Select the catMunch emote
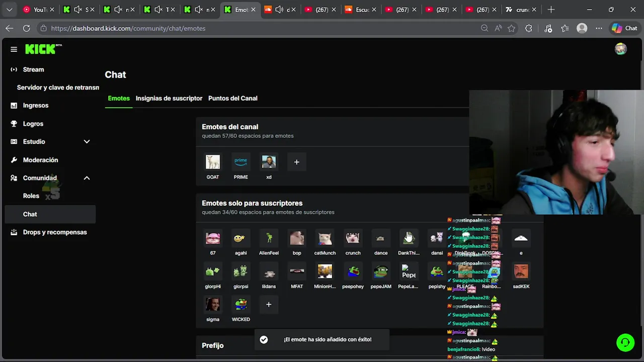This screenshot has width=644, height=362. 325,238
